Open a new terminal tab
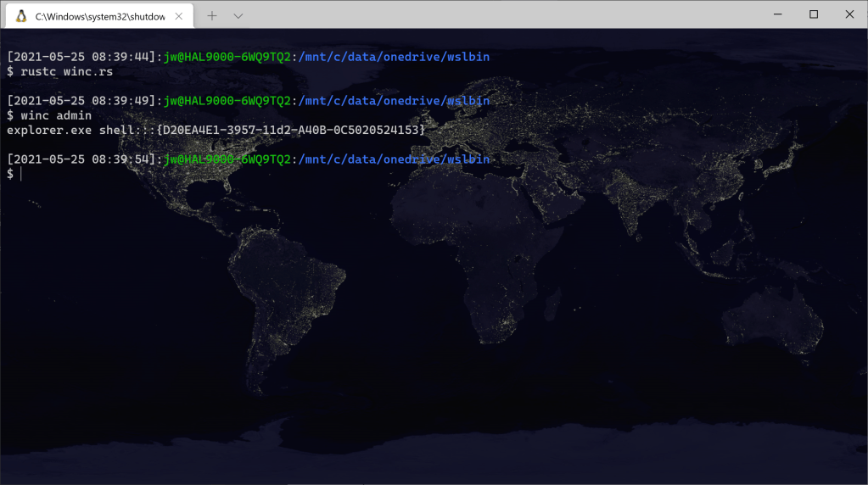The width and height of the screenshot is (868, 485). pyautogui.click(x=212, y=15)
